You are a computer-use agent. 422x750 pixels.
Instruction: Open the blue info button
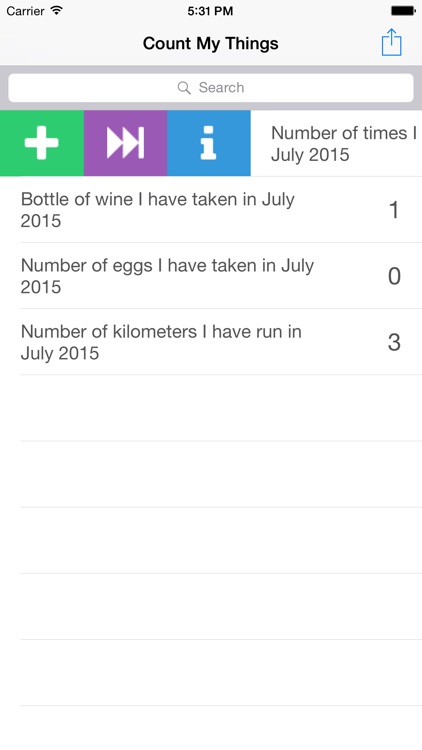209,143
